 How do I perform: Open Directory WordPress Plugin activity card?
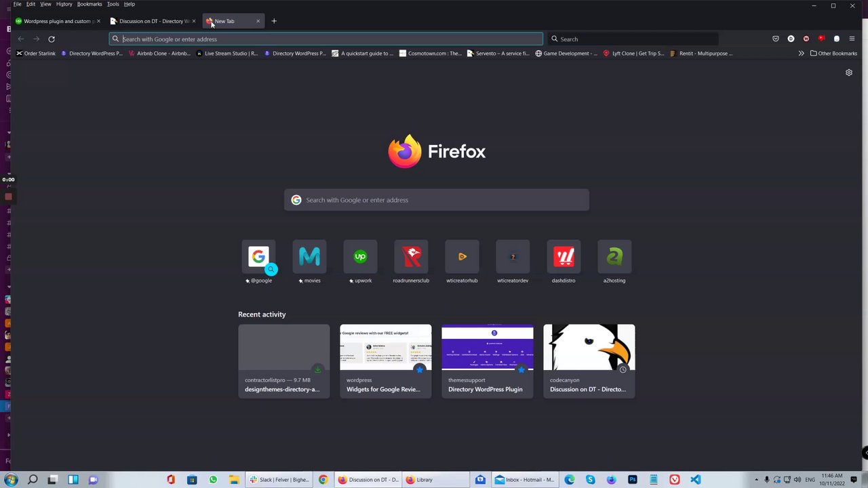point(488,361)
